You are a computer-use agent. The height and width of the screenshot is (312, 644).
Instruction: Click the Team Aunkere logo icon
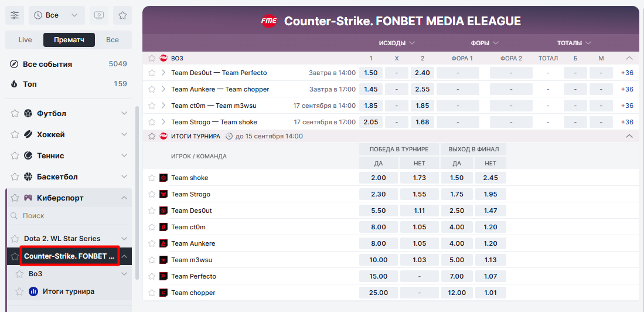click(163, 243)
